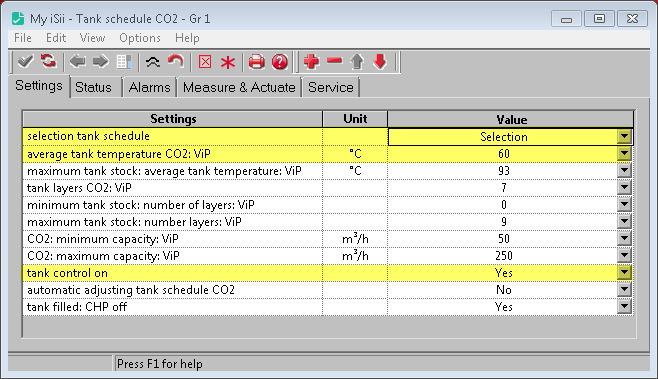Screen dimensions: 658x379
Task: Click the value 60 for average tank temperature
Action: click(x=503, y=154)
